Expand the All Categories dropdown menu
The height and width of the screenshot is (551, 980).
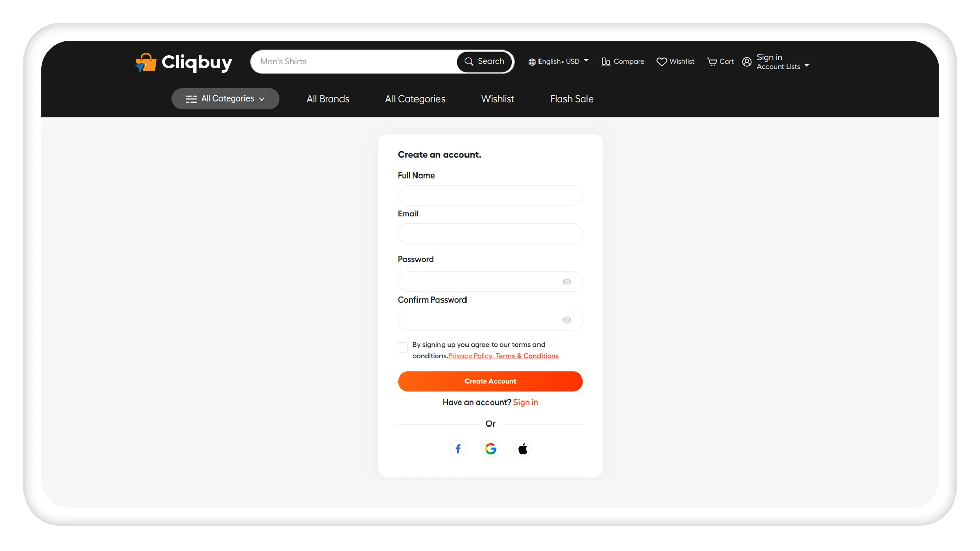click(x=226, y=99)
